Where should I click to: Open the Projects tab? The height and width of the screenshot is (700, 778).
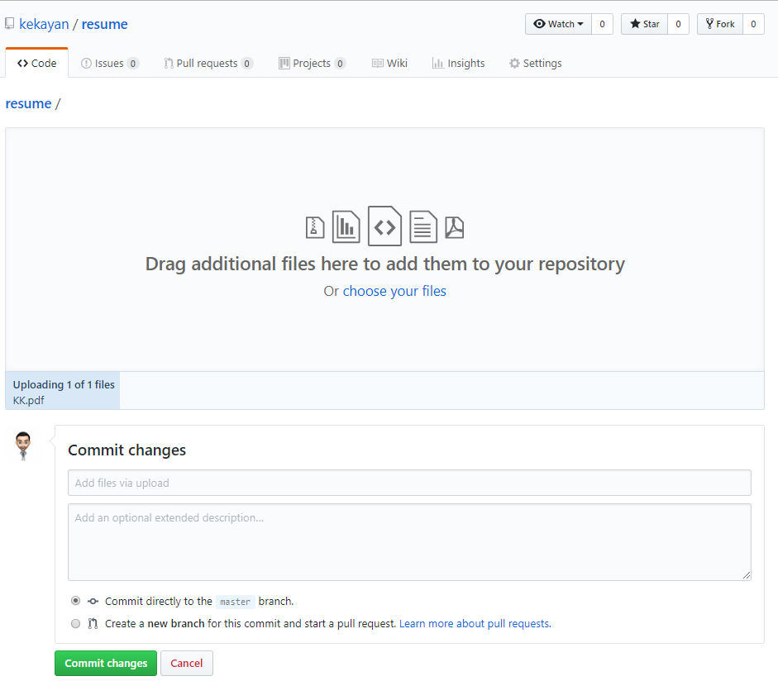(x=312, y=63)
